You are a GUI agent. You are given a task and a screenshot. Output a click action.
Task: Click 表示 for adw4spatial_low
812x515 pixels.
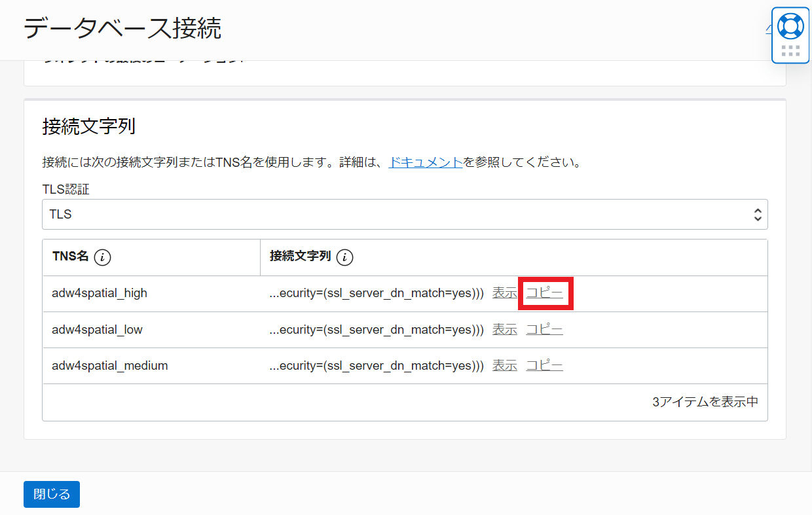coord(504,329)
